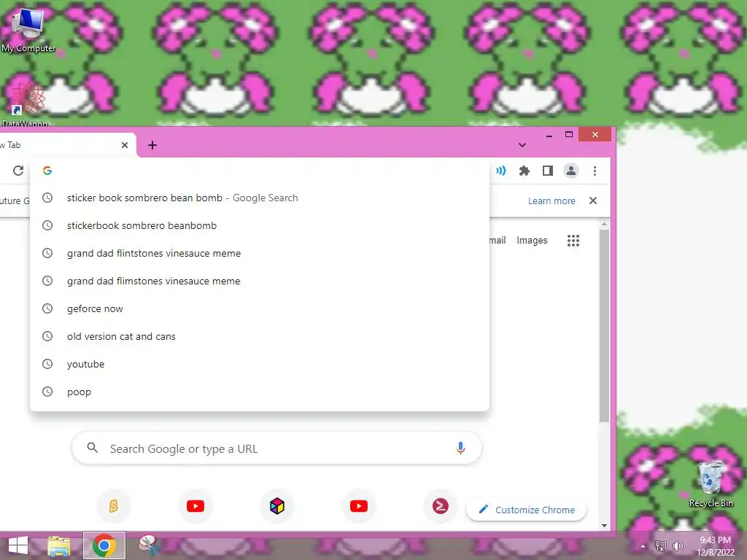The image size is (747, 560).
Task: Open the network tray icon
Action: [661, 546]
